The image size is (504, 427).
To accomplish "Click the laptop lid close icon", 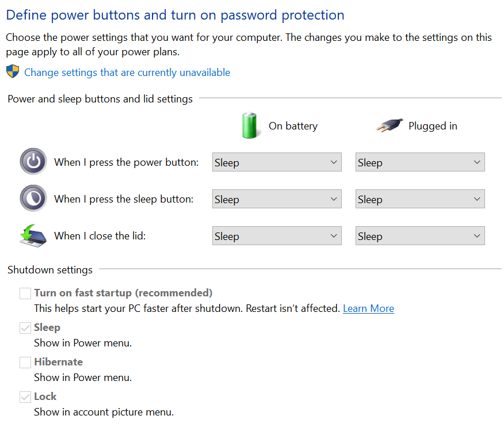I will (33, 235).
